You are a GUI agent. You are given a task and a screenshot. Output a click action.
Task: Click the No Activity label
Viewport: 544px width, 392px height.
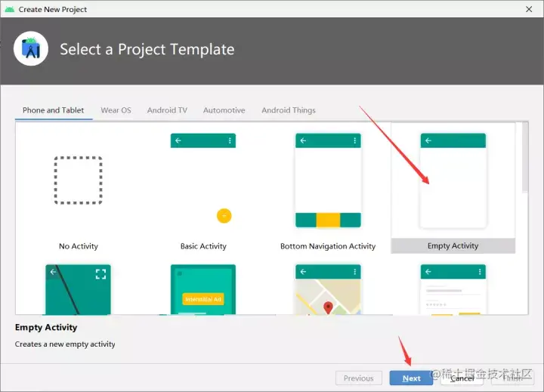point(79,246)
